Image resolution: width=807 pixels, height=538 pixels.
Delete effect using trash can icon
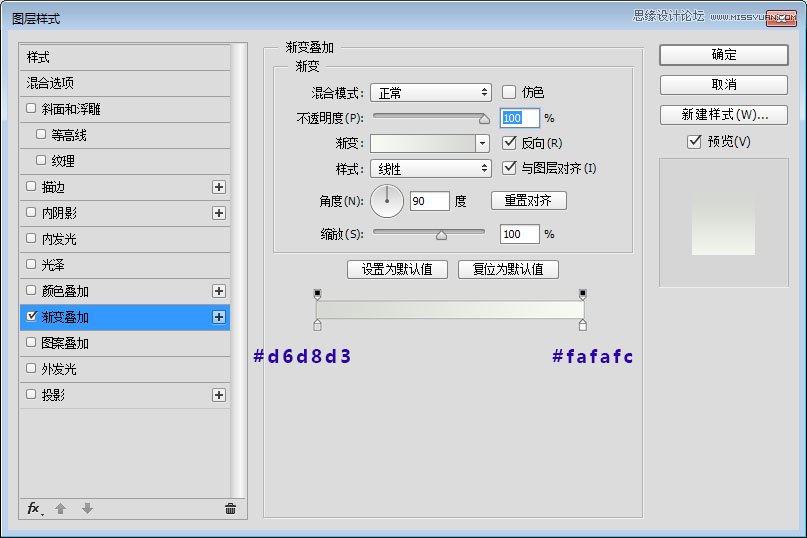[230, 509]
